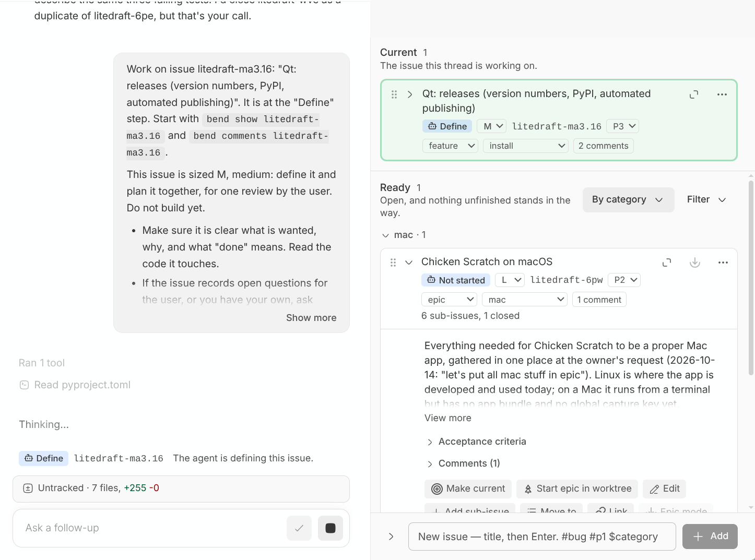Open the feature type dropdown
Image resolution: width=755 pixels, height=560 pixels.
[x=450, y=146]
